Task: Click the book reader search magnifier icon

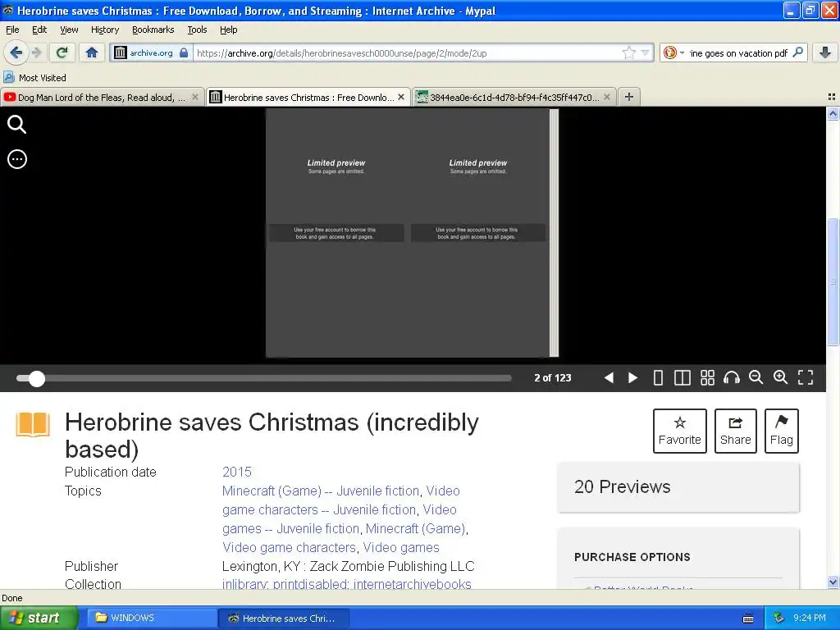Action: (16, 125)
